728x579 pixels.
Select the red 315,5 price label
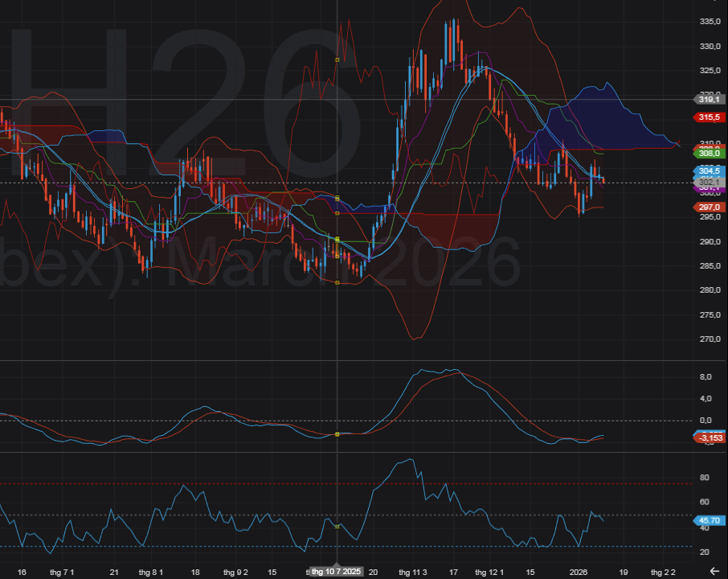coord(708,117)
